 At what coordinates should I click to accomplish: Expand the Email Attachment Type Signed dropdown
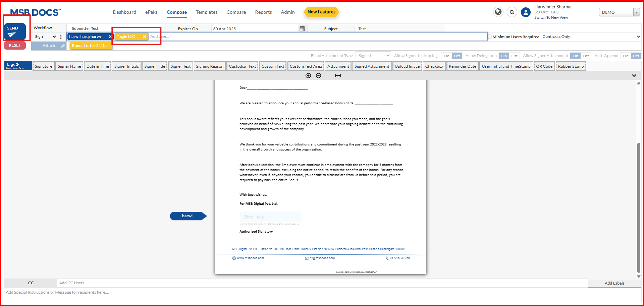tap(373, 56)
